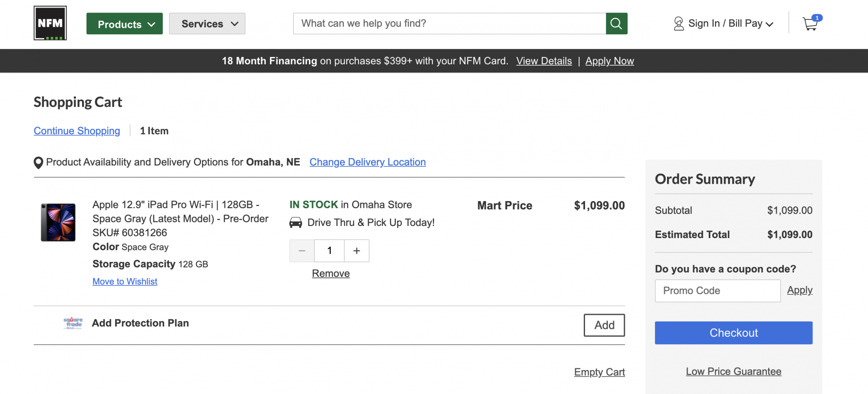Open Sign In / Bill Pay dropdown

click(731, 23)
